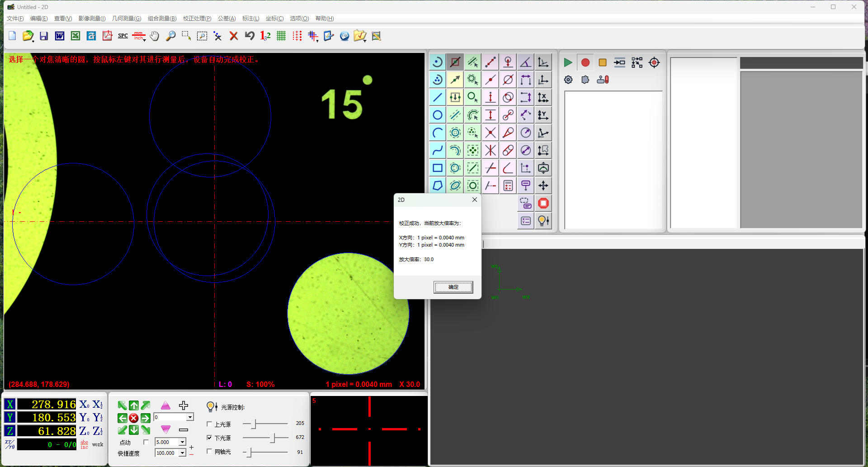The width and height of the screenshot is (868, 467).
Task: Click the magnifier zoom icon
Action: coord(170,36)
